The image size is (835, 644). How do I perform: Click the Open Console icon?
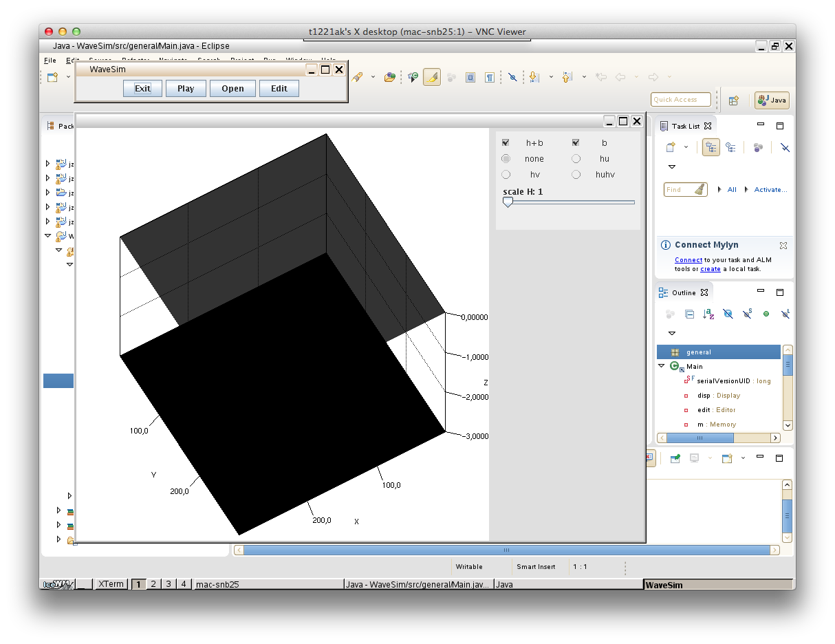(726, 458)
